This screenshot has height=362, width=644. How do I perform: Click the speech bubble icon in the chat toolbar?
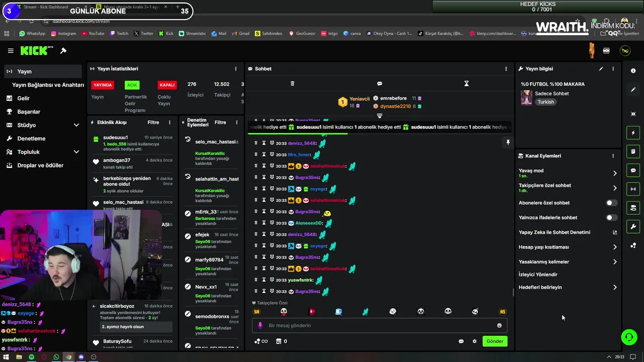pyautogui.click(x=379, y=83)
